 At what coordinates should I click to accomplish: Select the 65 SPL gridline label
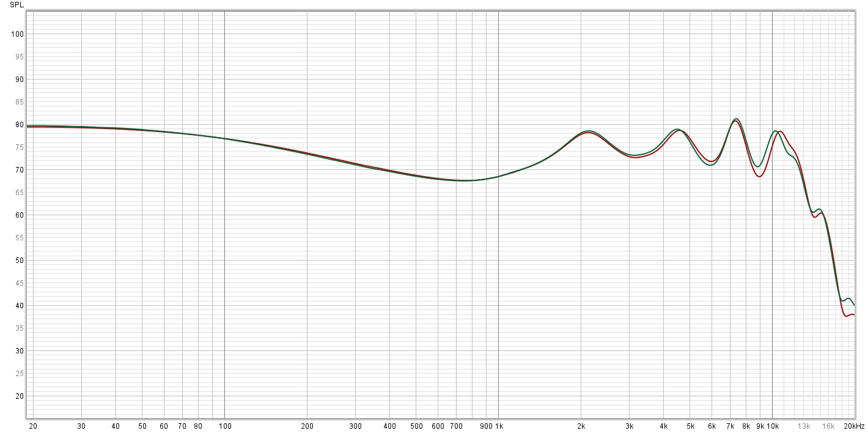(18, 193)
